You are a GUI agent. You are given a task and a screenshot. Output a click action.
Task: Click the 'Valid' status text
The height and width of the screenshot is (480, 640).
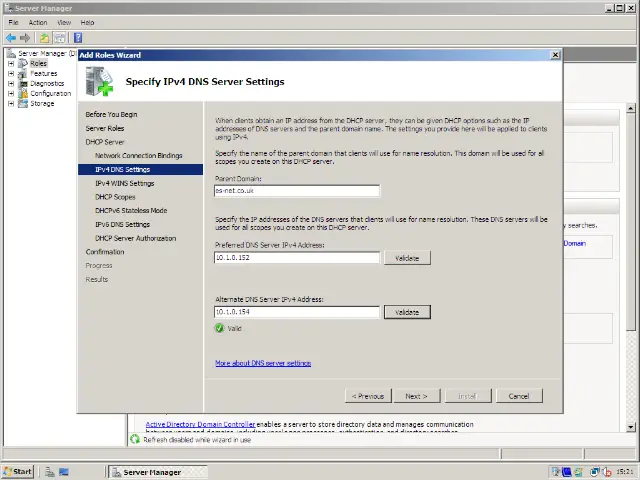[234, 328]
